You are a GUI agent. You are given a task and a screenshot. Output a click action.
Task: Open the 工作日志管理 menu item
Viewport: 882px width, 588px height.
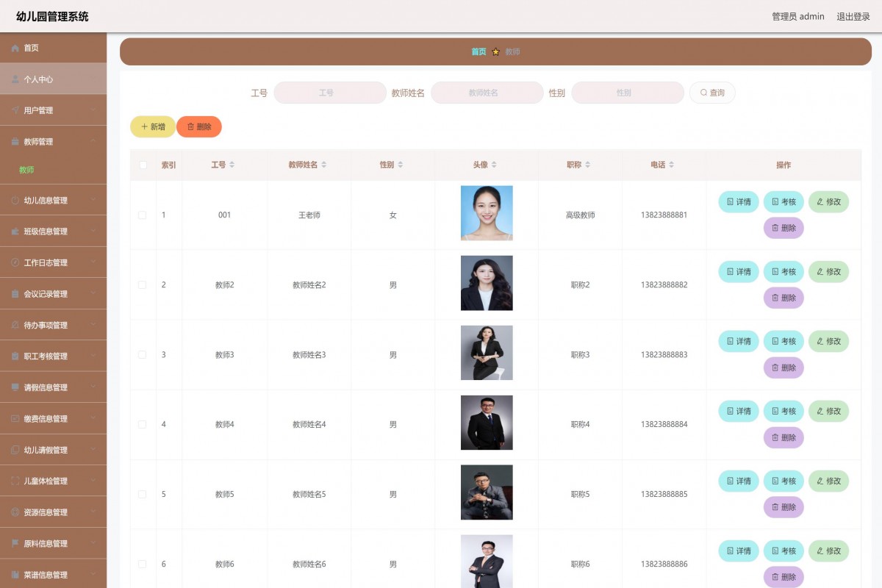(53, 262)
